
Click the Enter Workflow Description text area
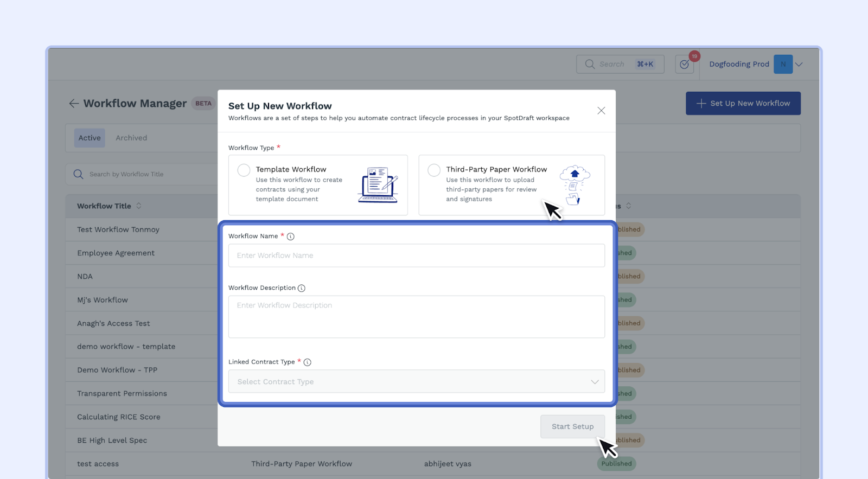tap(416, 317)
